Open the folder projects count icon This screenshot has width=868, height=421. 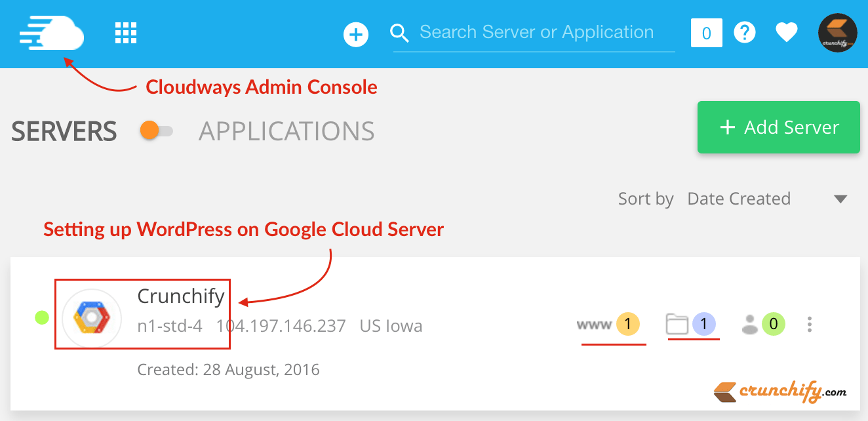[x=690, y=324]
